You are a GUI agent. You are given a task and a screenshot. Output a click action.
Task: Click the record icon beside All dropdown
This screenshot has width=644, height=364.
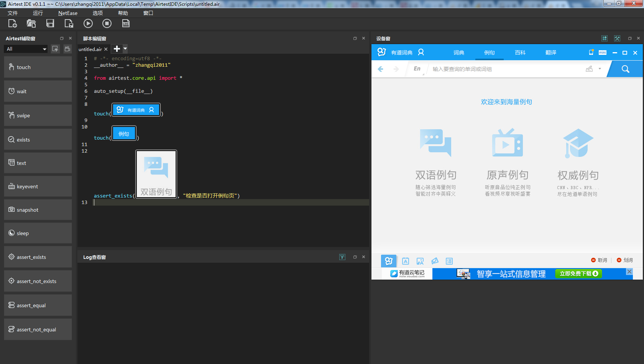(55, 49)
